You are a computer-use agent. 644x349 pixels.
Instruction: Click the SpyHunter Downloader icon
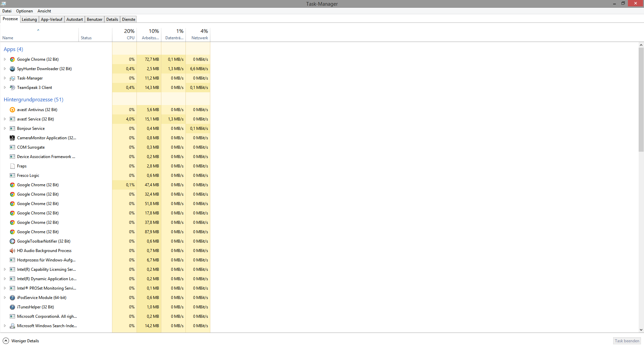tap(12, 69)
